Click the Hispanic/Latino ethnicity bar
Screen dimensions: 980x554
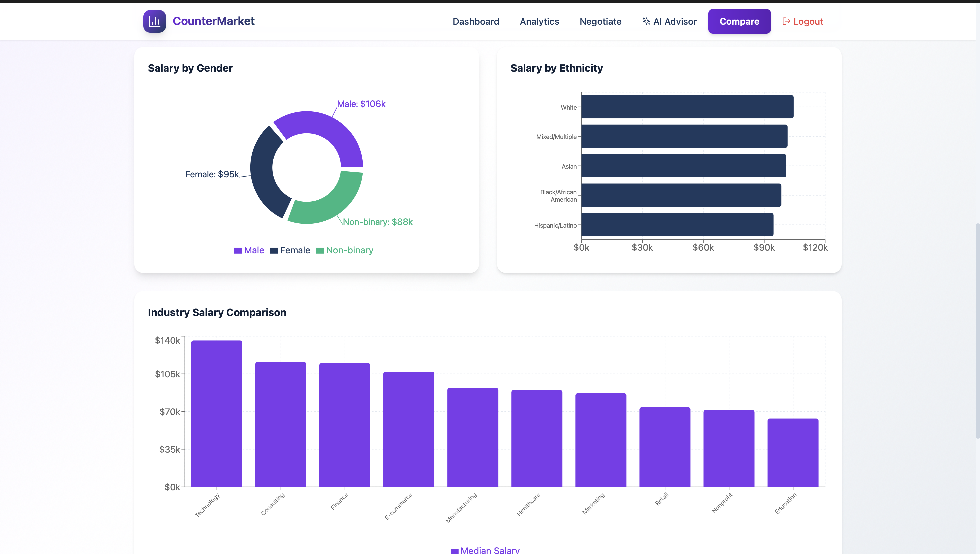(x=677, y=224)
